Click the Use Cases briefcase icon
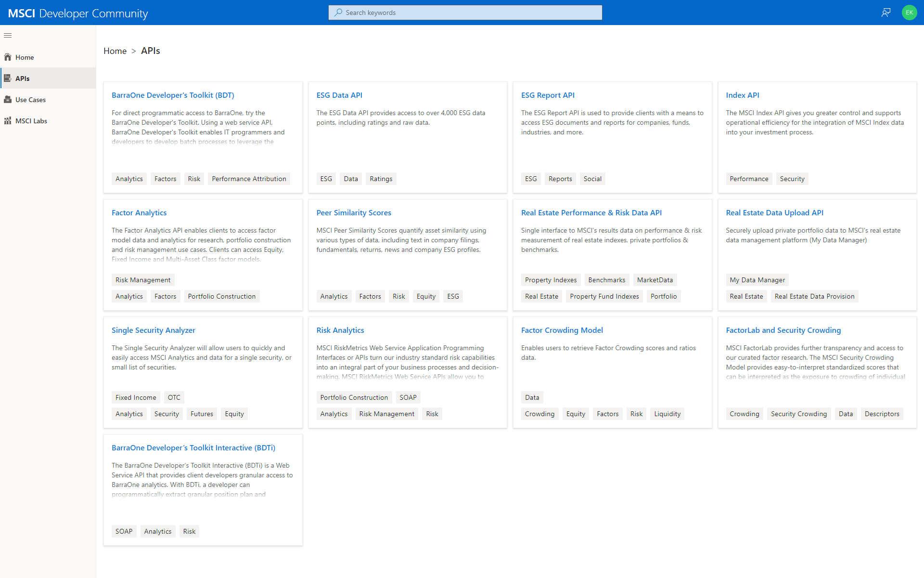Viewport: 924px width, 578px height. click(x=8, y=99)
